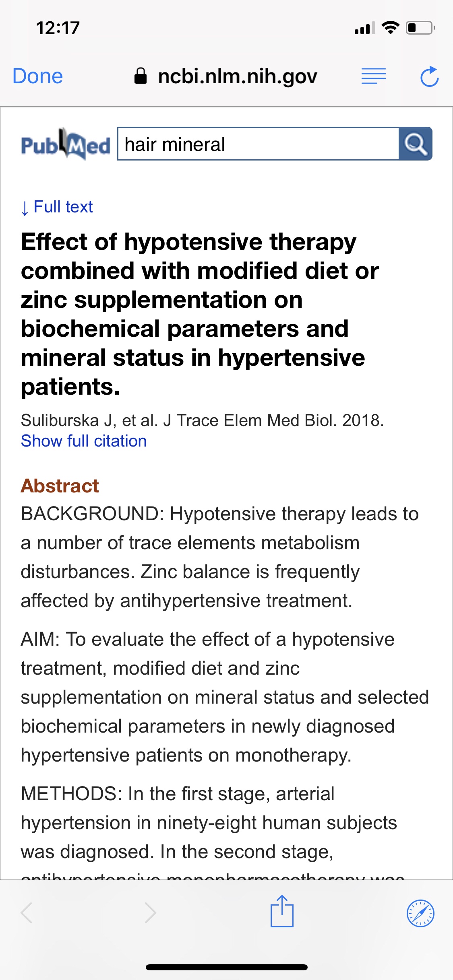Tap the padlock icon beside the URL

pyautogui.click(x=140, y=76)
